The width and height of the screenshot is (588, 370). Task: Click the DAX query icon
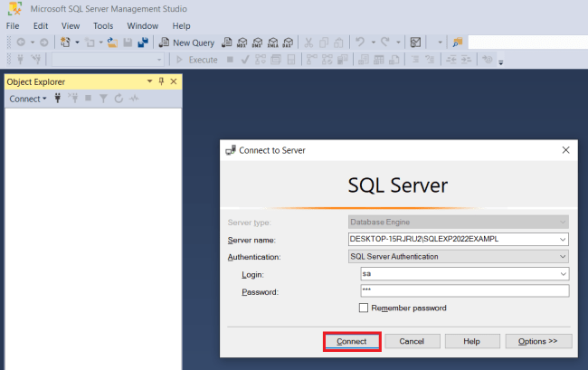(x=288, y=43)
